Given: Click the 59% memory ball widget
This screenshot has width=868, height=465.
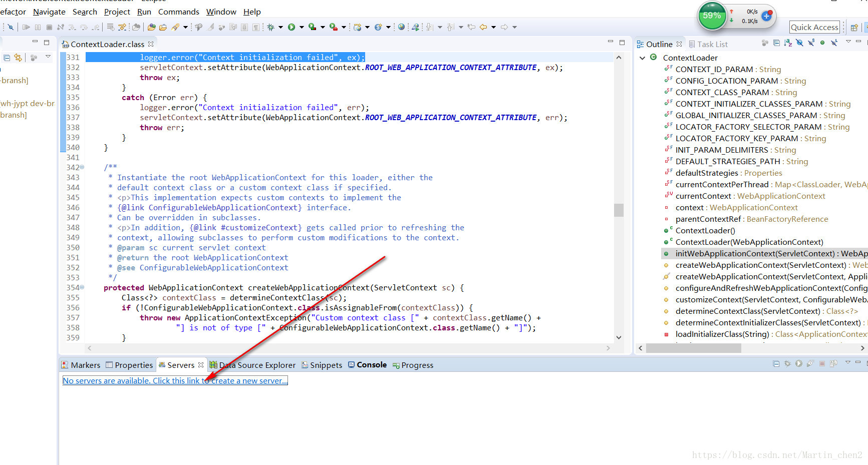Looking at the screenshot, I should coord(712,16).
